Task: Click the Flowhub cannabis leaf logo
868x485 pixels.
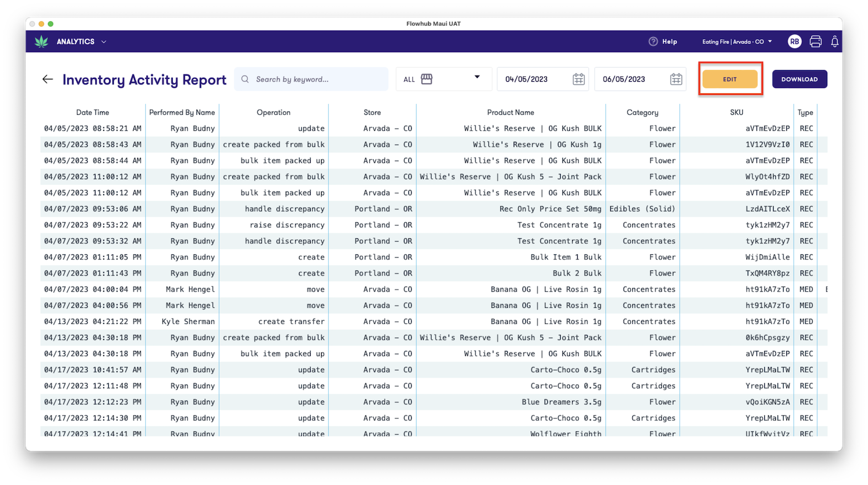Action: click(41, 41)
